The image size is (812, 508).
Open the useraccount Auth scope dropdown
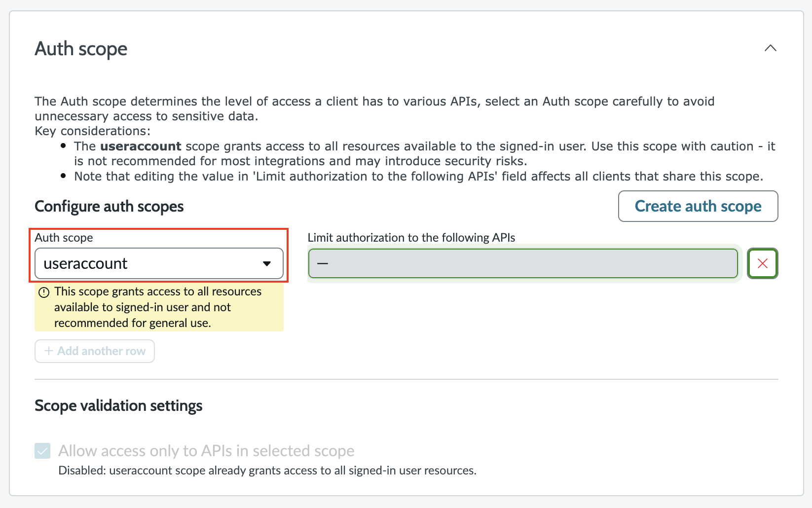pos(159,263)
